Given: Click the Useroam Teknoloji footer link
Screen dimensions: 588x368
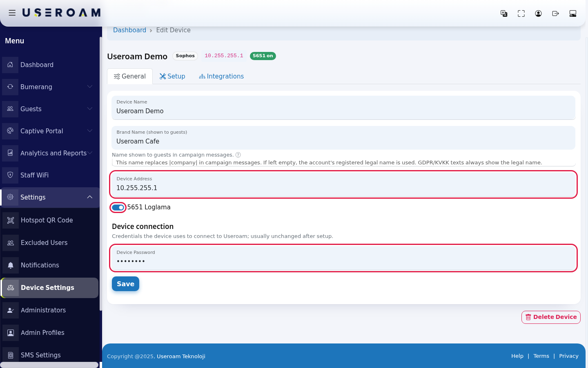Looking at the screenshot, I should [x=181, y=357].
